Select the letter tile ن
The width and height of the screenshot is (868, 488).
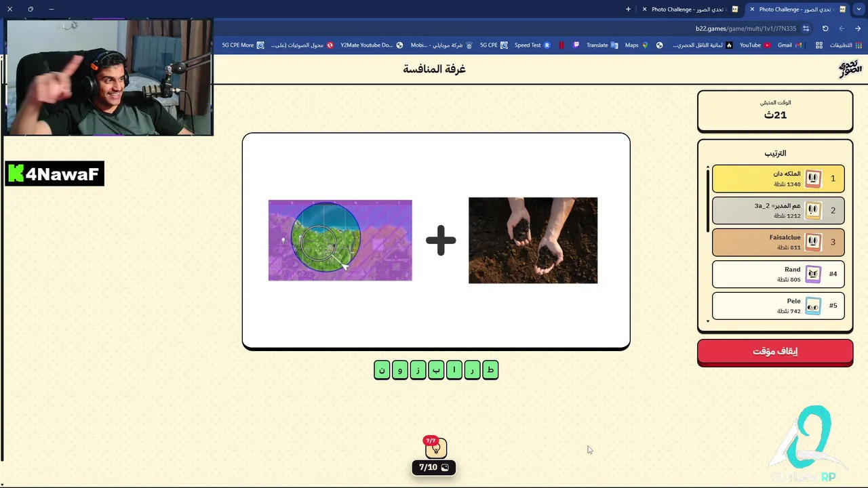(382, 370)
